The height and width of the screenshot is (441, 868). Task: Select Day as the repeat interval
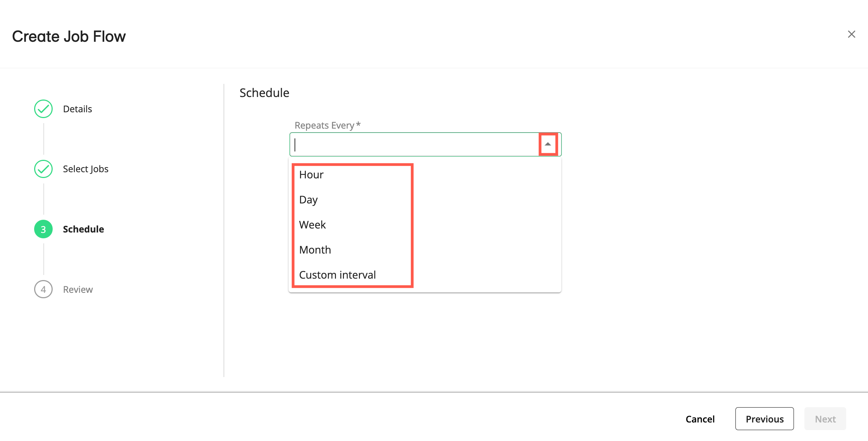coord(308,199)
